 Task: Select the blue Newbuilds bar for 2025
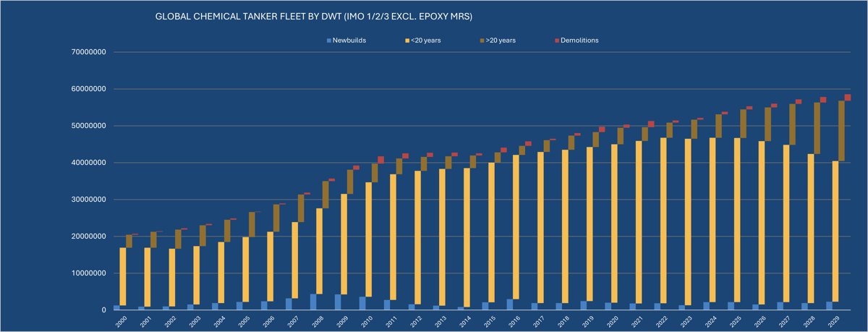[x=731, y=306]
